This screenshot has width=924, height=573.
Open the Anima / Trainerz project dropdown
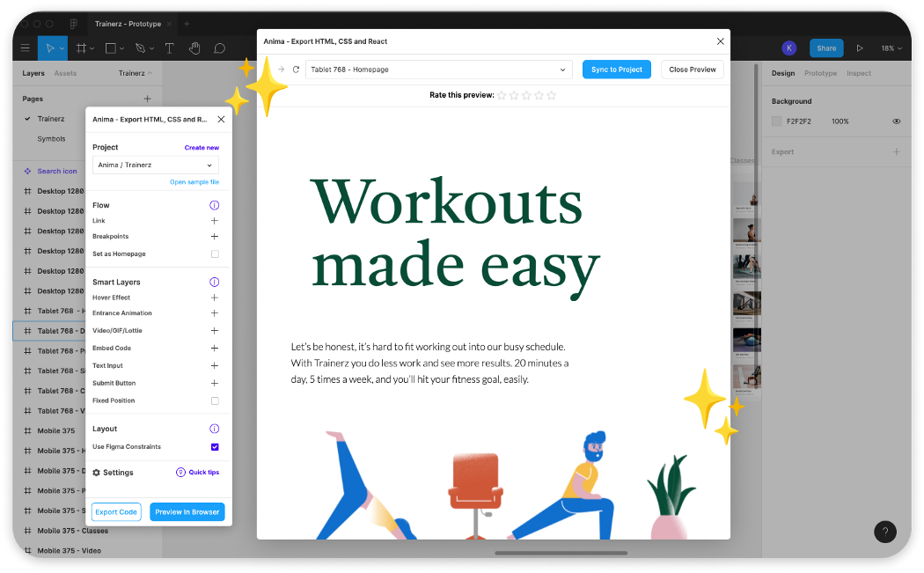coord(156,165)
